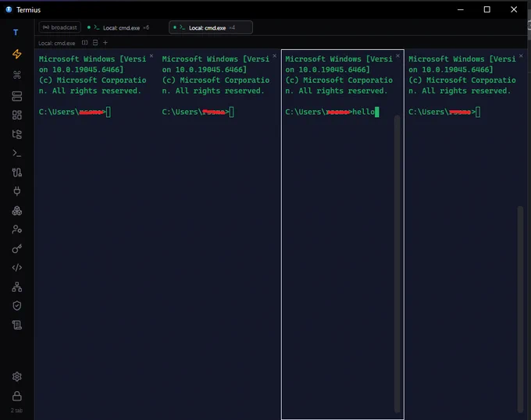Screen dimensions: 531x420
Task: Open the Snippets code-brackets icon
Action: click(17, 268)
